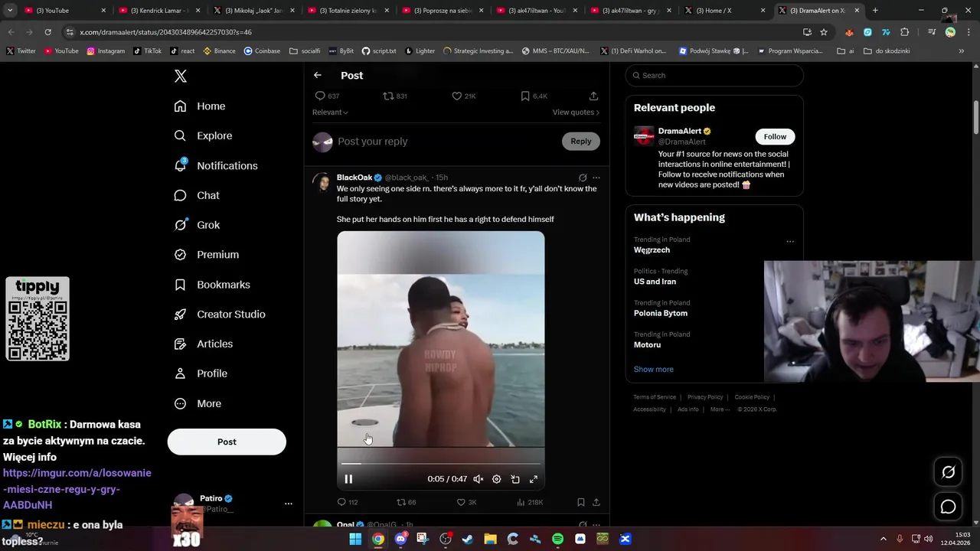The image size is (980, 551).
Task: Toggle picture-in-picture on the video
Action: point(515,479)
